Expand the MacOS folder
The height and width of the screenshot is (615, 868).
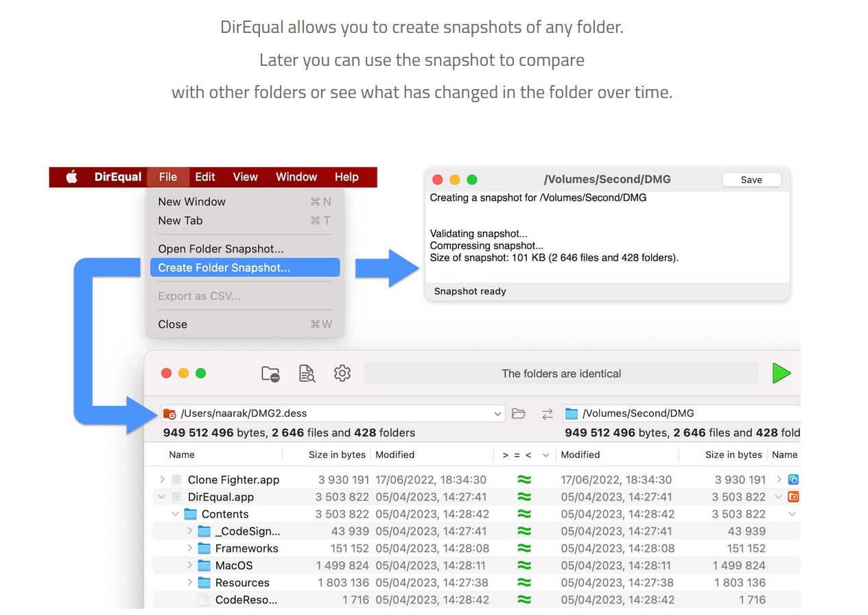pyautogui.click(x=189, y=566)
